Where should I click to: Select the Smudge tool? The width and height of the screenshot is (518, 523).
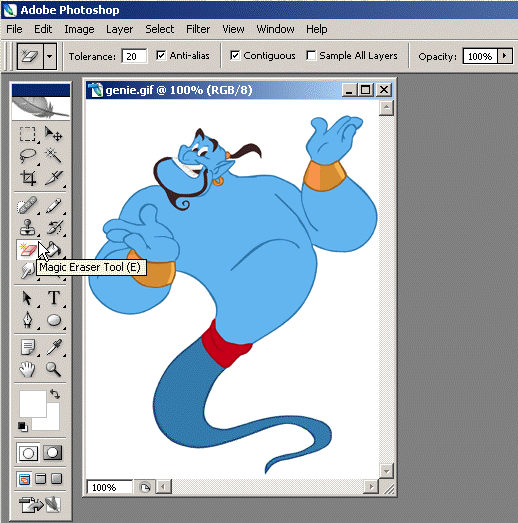pyautogui.click(x=27, y=271)
